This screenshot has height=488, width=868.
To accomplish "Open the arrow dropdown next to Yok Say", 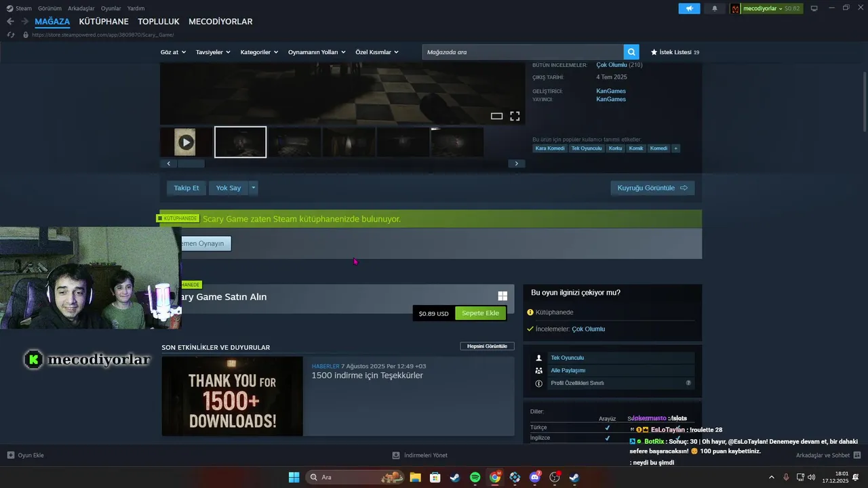I will tap(254, 188).
